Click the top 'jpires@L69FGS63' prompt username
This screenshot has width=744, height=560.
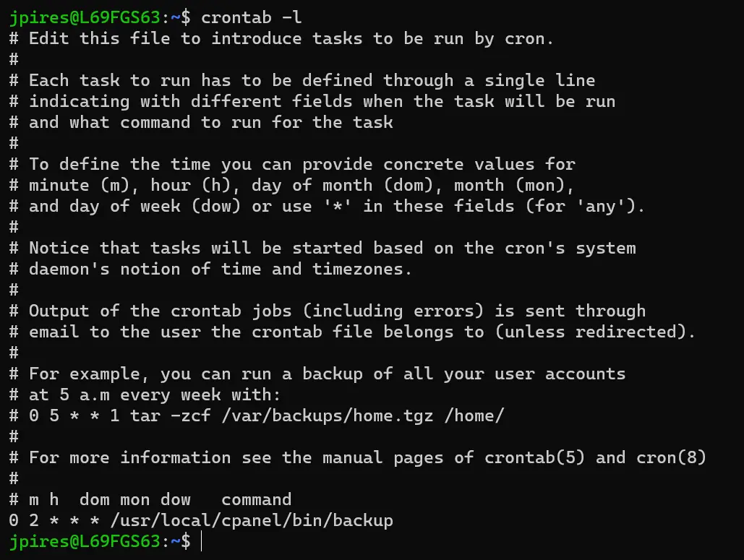click(85, 17)
